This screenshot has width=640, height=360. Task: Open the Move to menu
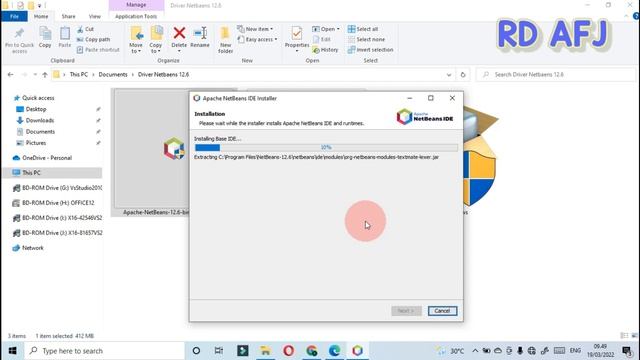coord(136,40)
